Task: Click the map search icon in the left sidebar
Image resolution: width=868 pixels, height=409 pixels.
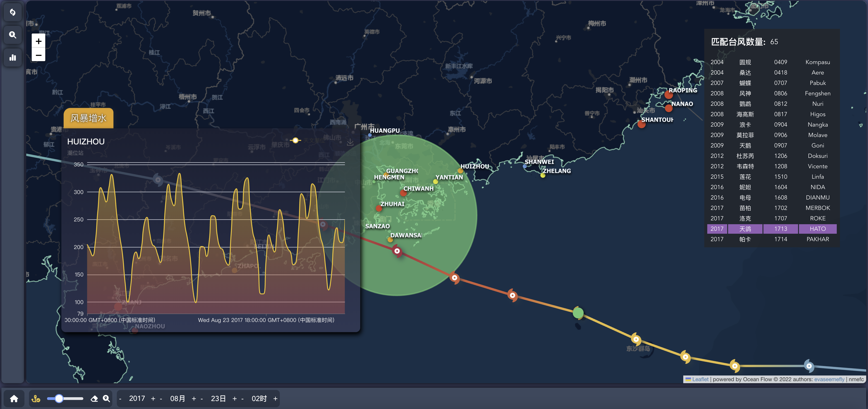Action: pyautogui.click(x=13, y=35)
